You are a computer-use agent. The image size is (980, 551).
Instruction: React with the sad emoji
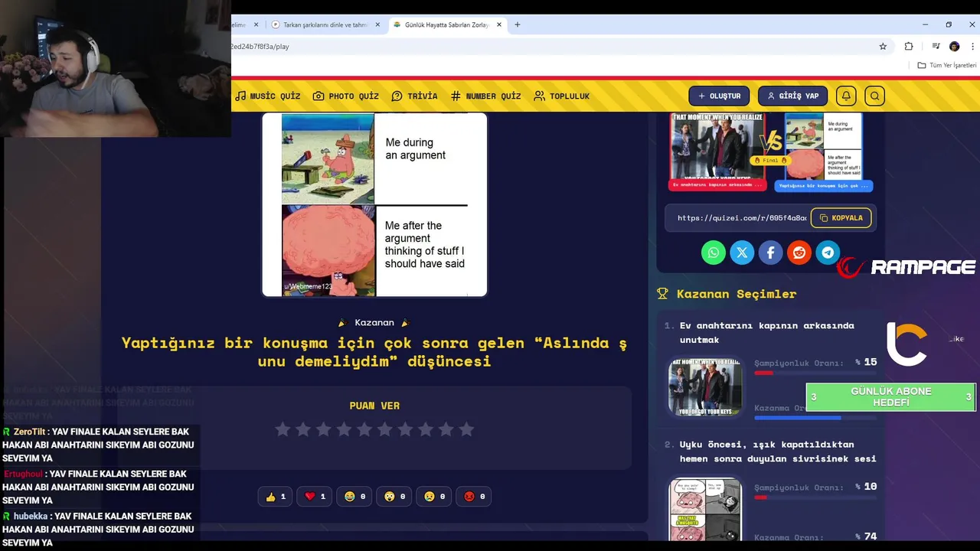tap(434, 497)
